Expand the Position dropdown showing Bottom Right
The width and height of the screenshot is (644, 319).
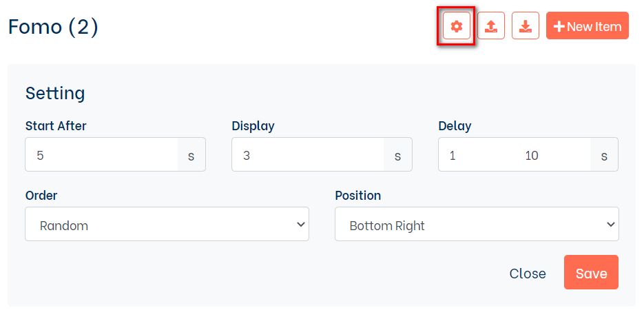pyautogui.click(x=477, y=225)
